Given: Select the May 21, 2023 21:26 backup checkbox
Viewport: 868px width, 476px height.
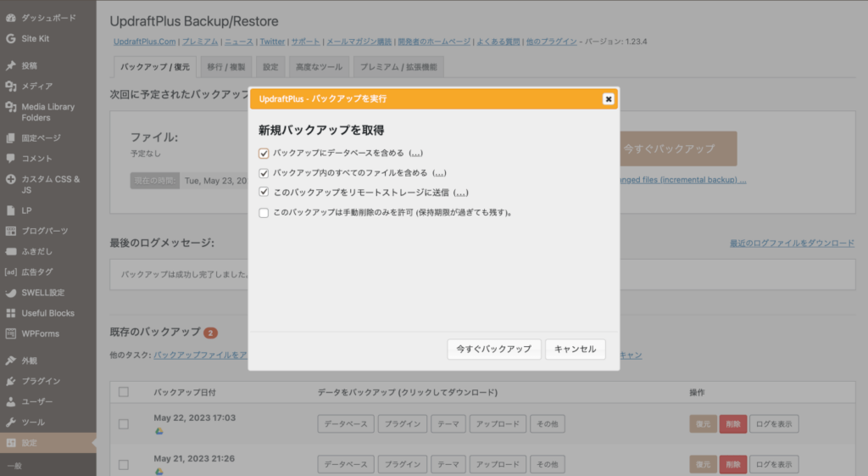Looking at the screenshot, I should (124, 465).
